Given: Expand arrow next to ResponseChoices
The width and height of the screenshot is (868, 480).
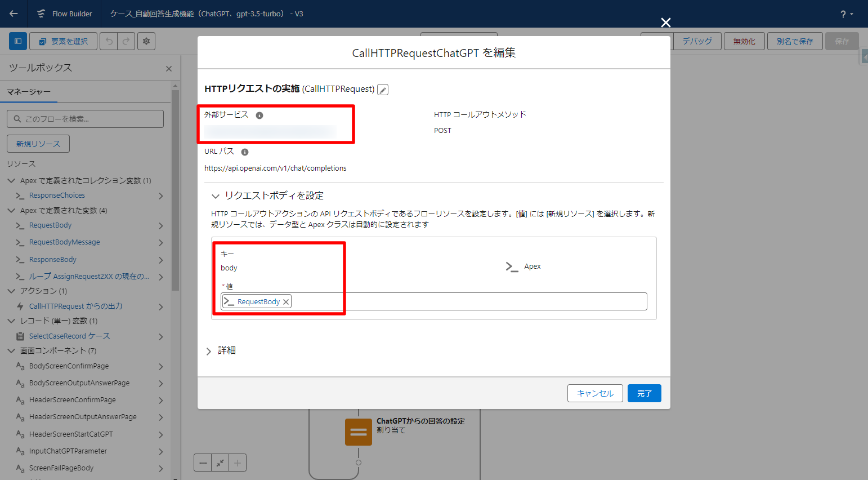Looking at the screenshot, I should (x=161, y=196).
